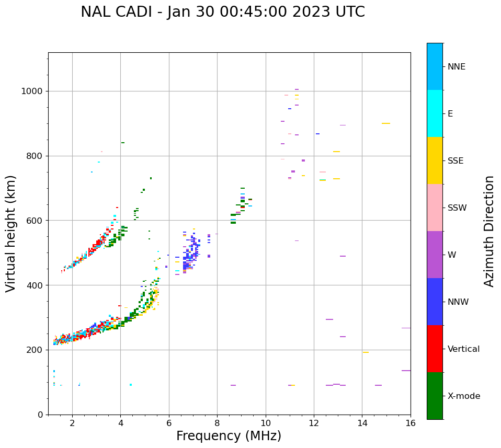The height and width of the screenshot is (448, 501).
Task: Select the Virtual height (km) axis label
Action: pyautogui.click(x=11, y=234)
